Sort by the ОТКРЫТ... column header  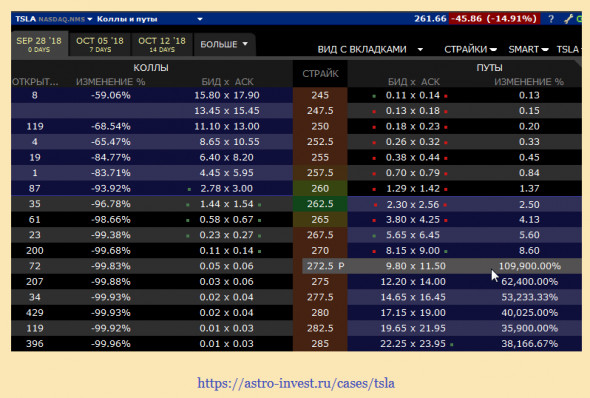(35, 82)
